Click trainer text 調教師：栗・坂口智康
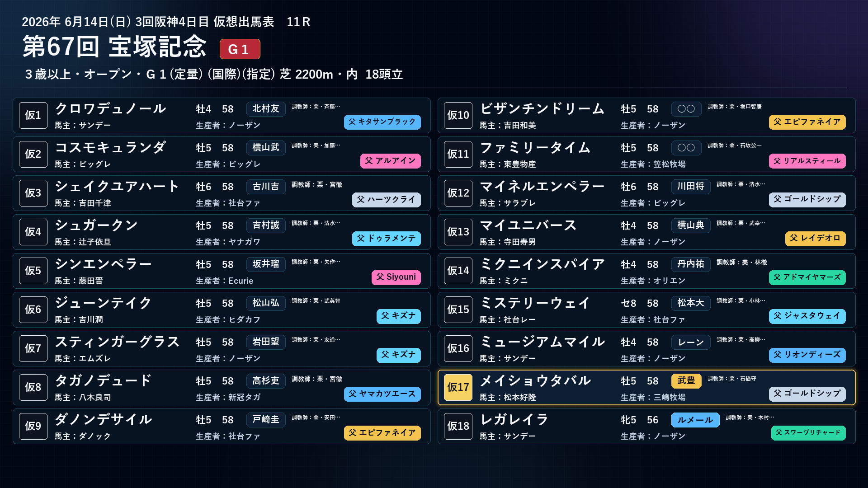The image size is (868, 488). coord(735,107)
